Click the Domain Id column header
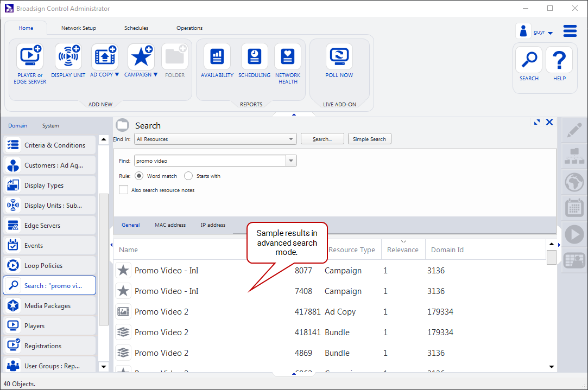588x390 pixels. [x=447, y=250]
